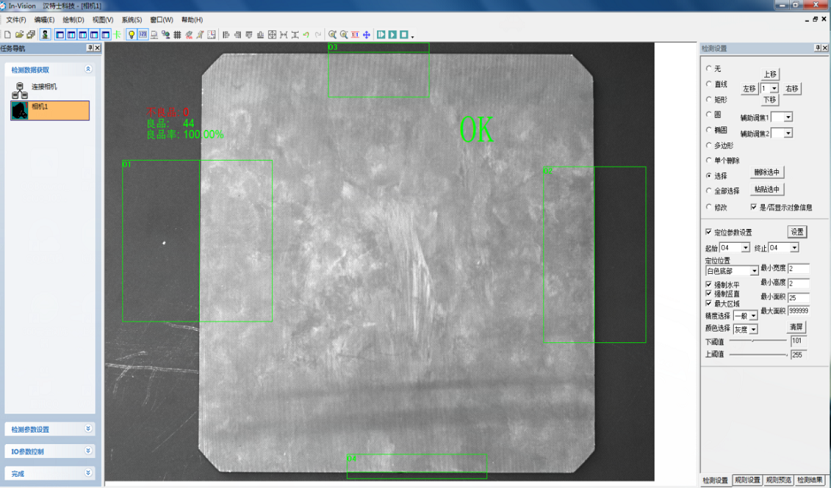Click the New file icon in toolbar
831x488 pixels.
[x=7, y=35]
